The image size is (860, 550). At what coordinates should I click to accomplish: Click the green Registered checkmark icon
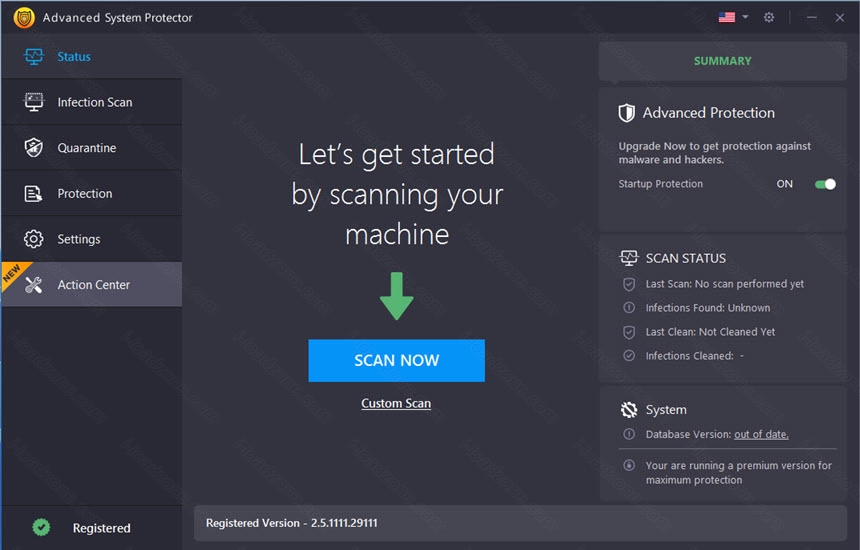coord(41,528)
